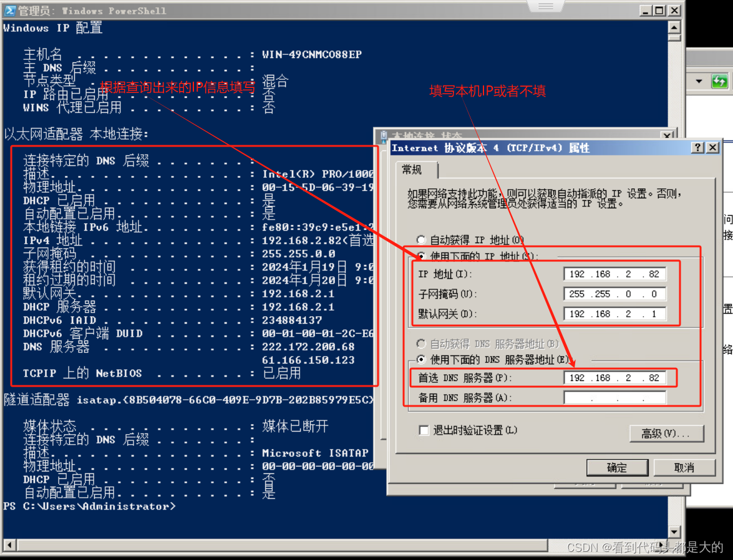
Task: Click subnet mask 255.255.0.0 in PowerShell
Action: [x=299, y=254]
